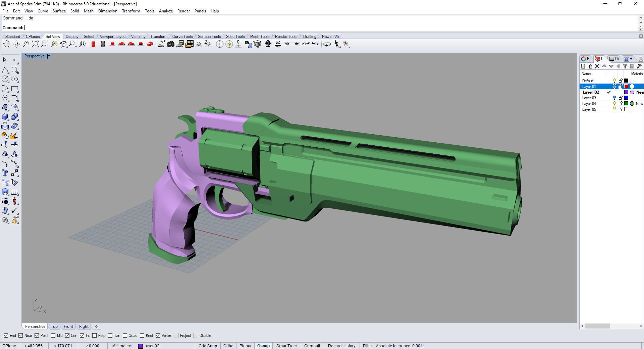Image resolution: width=644 pixels, height=349 pixels.
Task: Select the Polyline tool in sidebar
Action: 5,70
